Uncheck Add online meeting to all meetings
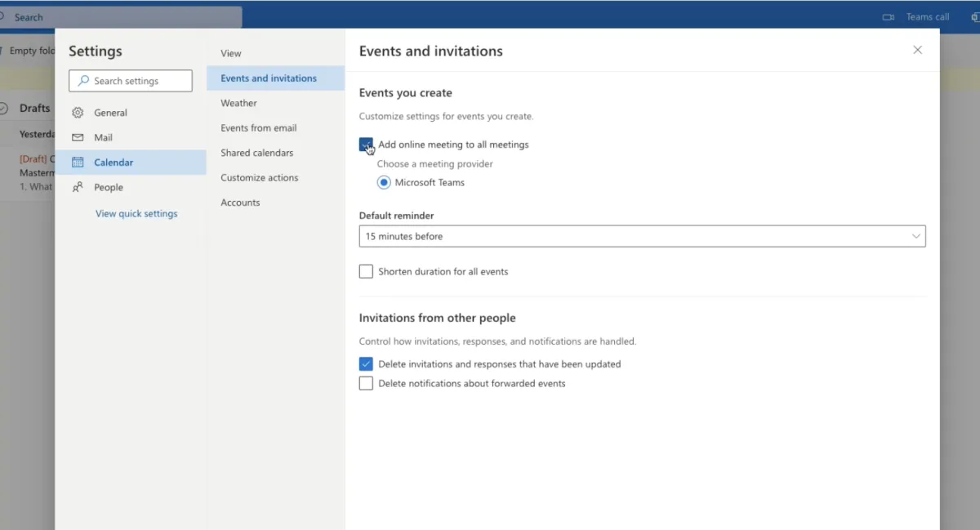980x530 pixels. 366,145
